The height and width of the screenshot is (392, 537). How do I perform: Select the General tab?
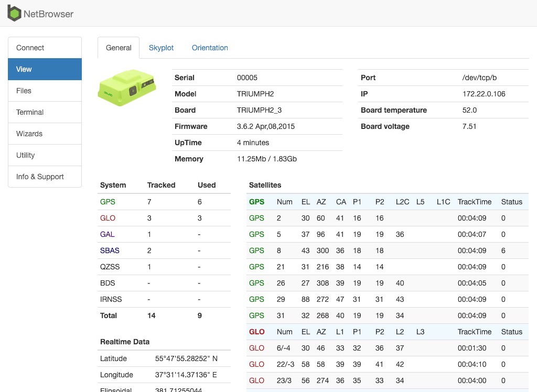(x=119, y=48)
